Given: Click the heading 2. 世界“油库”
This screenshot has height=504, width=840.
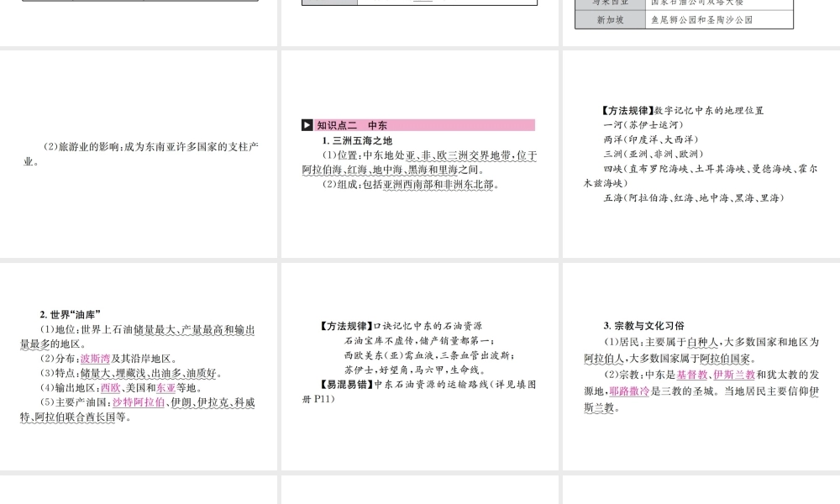Looking at the screenshot, I should [71, 315].
